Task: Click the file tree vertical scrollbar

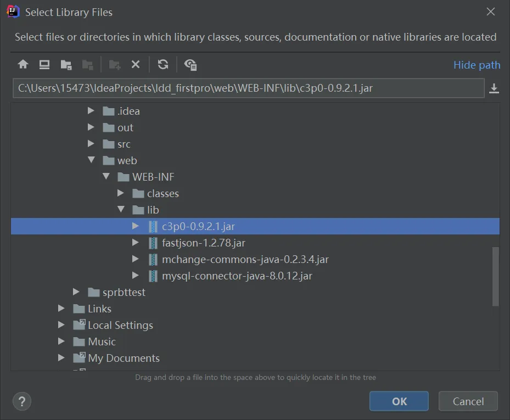Action: tap(495, 277)
